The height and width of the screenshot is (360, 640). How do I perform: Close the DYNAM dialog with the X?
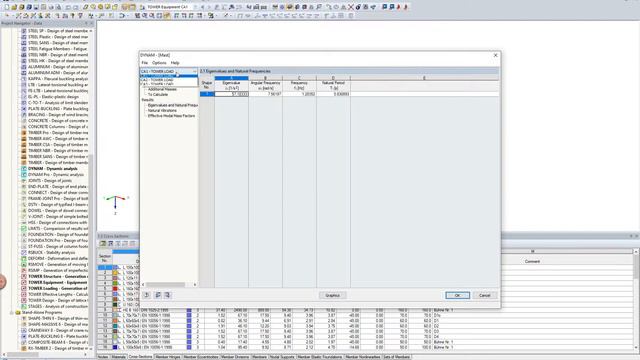(x=496, y=55)
